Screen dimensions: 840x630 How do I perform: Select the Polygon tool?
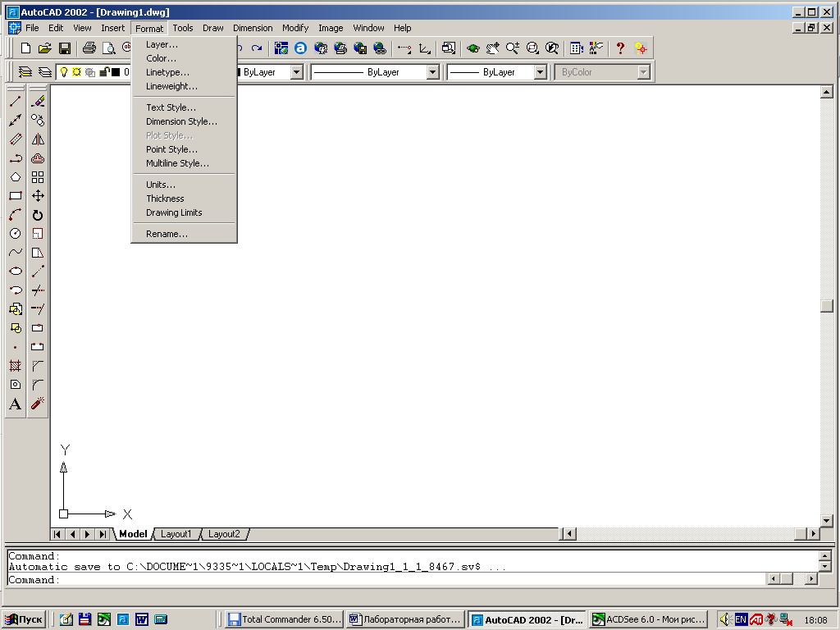click(x=16, y=177)
